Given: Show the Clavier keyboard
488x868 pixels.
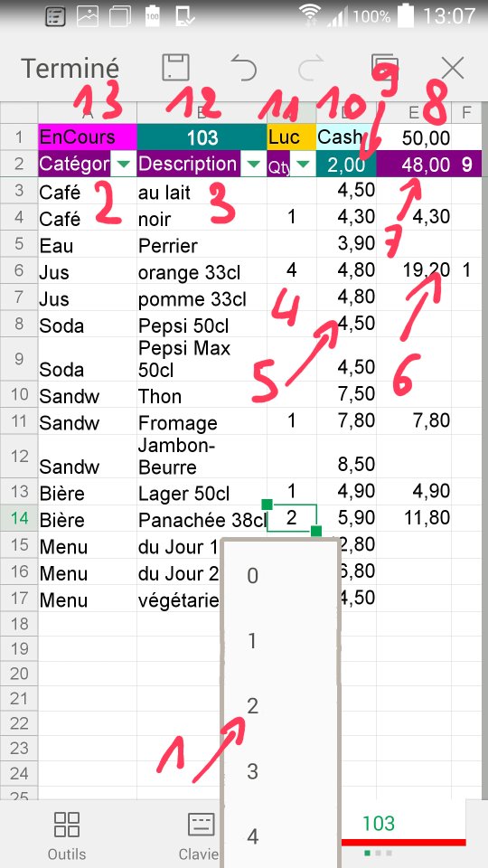Looking at the screenshot, I should coord(201,834).
